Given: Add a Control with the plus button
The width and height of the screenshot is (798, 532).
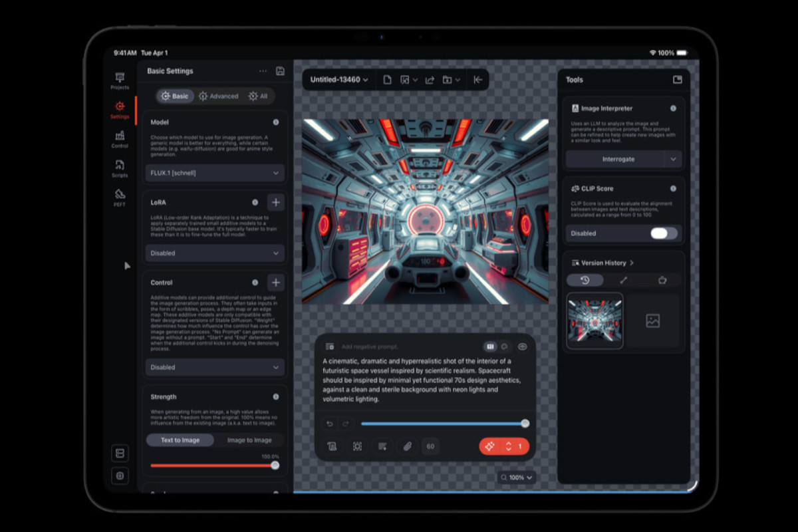Looking at the screenshot, I should (276, 283).
